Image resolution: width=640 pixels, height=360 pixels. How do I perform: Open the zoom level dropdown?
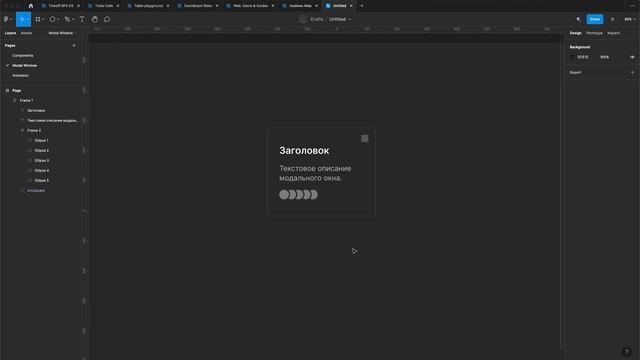(x=630, y=19)
